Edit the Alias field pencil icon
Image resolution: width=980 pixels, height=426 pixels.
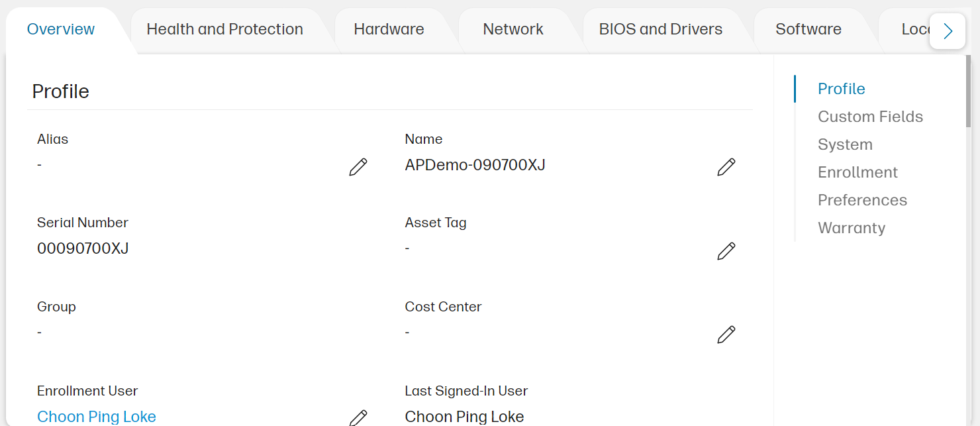[358, 167]
